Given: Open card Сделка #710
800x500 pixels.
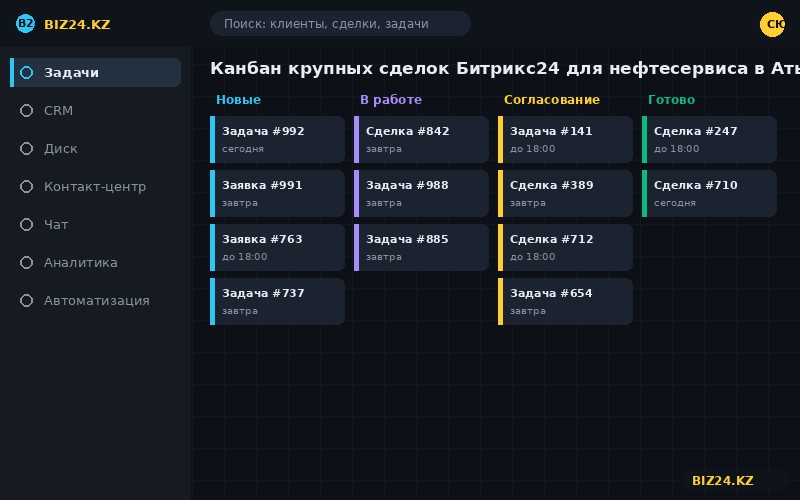Looking at the screenshot, I should point(709,193).
